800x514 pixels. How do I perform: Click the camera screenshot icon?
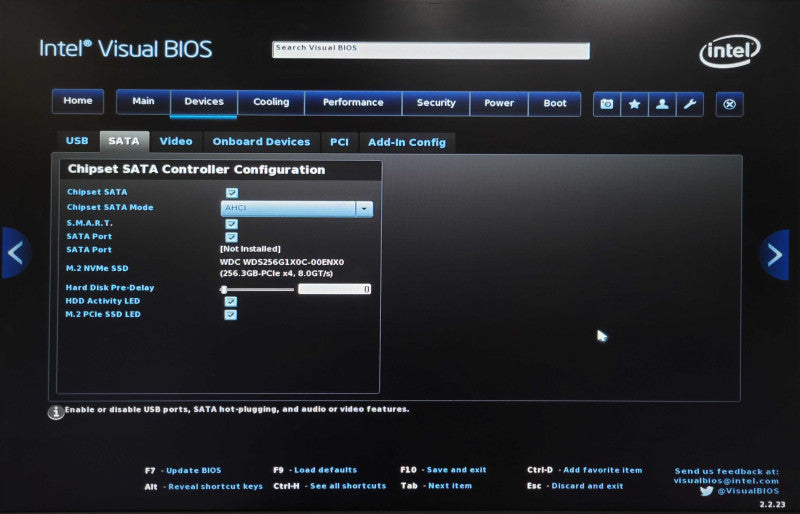tap(607, 104)
